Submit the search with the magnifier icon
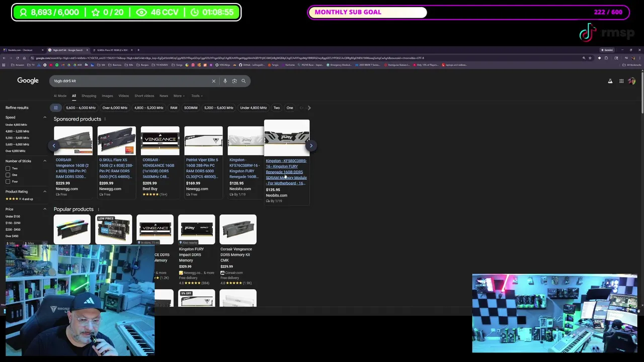The height and width of the screenshot is (362, 644). click(244, 81)
